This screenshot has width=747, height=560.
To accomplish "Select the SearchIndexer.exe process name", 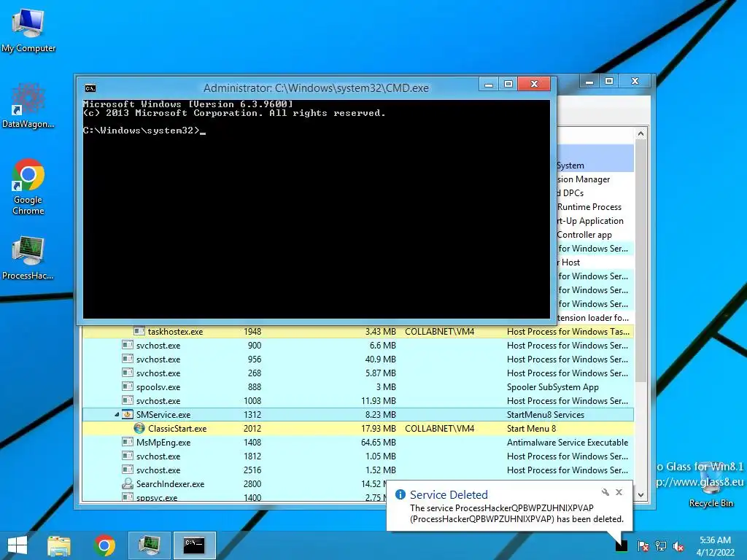I will pos(170,484).
